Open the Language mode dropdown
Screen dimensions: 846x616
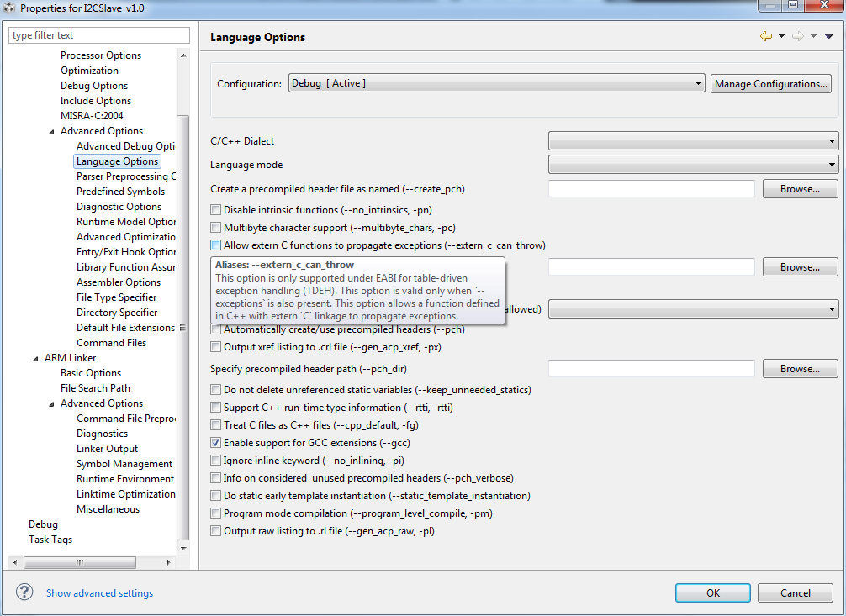pos(693,165)
